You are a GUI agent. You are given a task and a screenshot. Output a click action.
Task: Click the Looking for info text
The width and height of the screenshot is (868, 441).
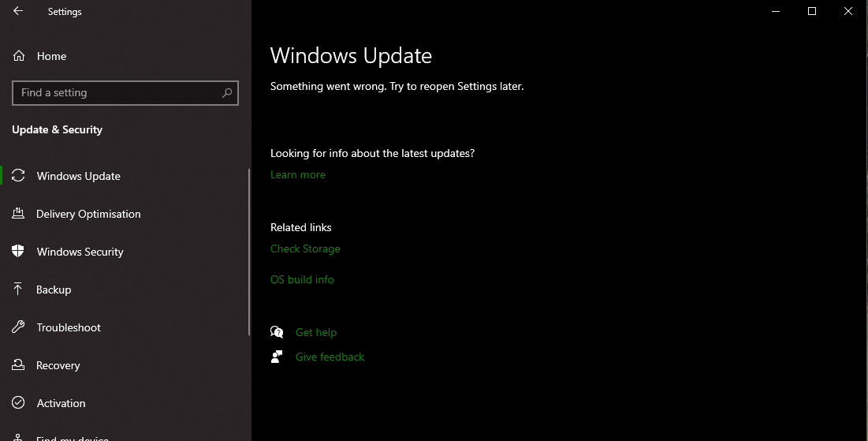[x=372, y=154]
